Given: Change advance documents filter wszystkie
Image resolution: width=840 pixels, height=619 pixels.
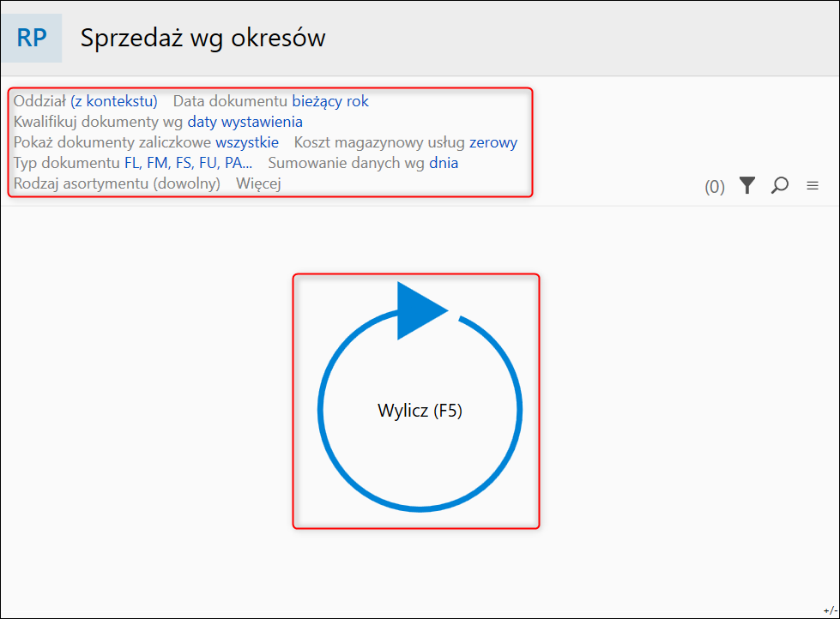Looking at the screenshot, I should pos(247,142).
